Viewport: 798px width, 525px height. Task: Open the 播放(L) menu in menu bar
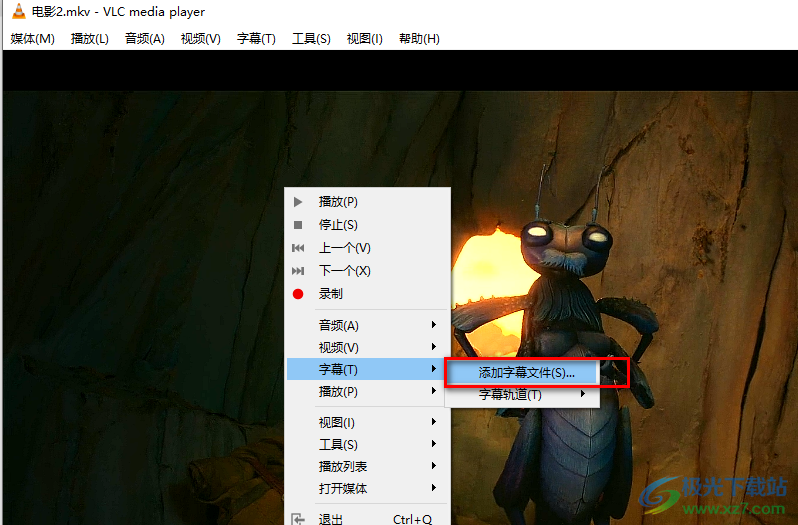(90, 39)
